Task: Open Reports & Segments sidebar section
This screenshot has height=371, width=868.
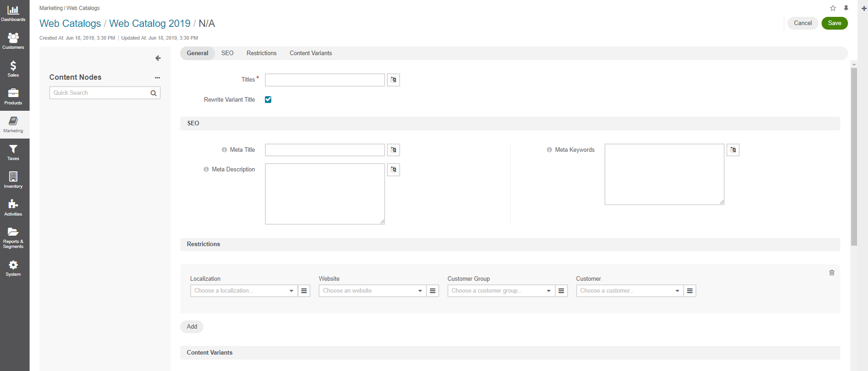Action: pyautogui.click(x=13, y=237)
